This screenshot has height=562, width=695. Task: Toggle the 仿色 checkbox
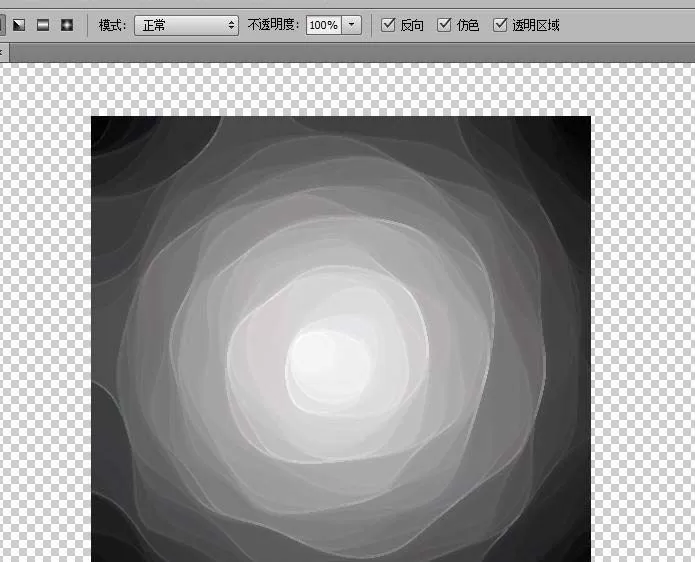point(444,25)
